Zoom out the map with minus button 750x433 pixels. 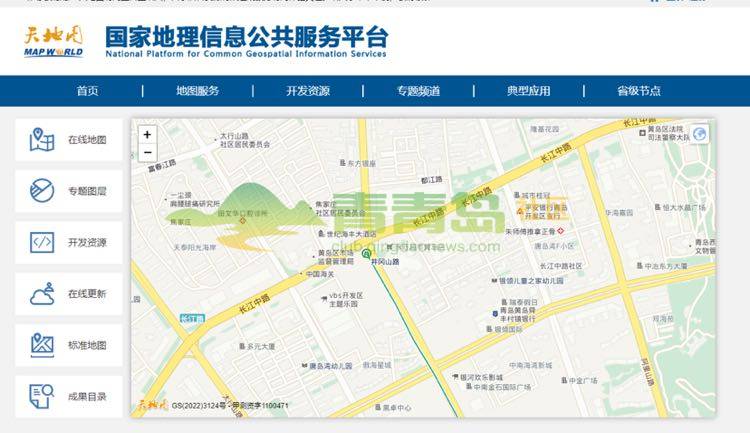(x=147, y=153)
